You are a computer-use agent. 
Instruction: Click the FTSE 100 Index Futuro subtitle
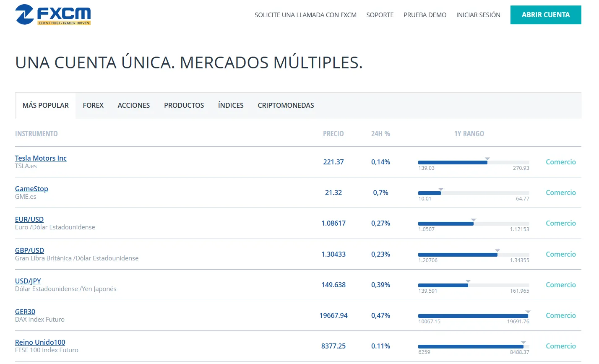[47, 350]
